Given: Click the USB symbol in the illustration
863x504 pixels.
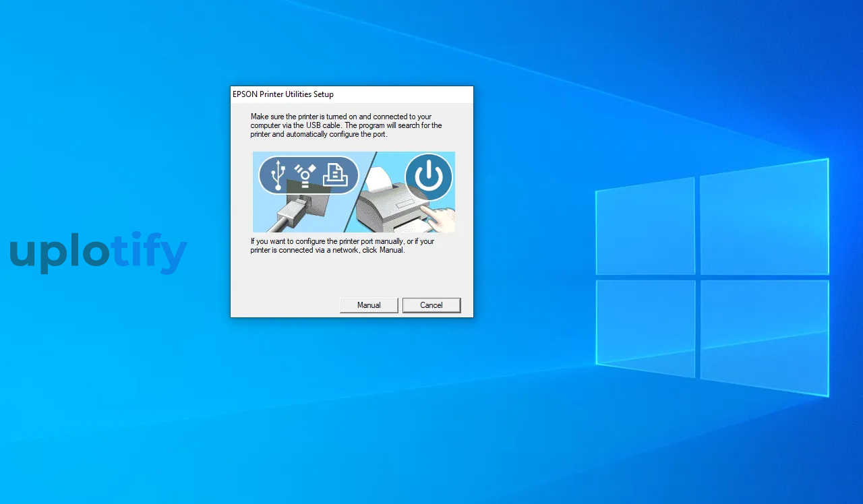Looking at the screenshot, I should tap(277, 175).
